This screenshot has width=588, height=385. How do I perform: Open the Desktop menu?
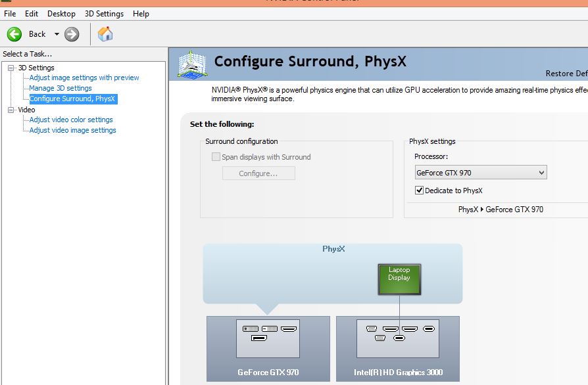61,14
